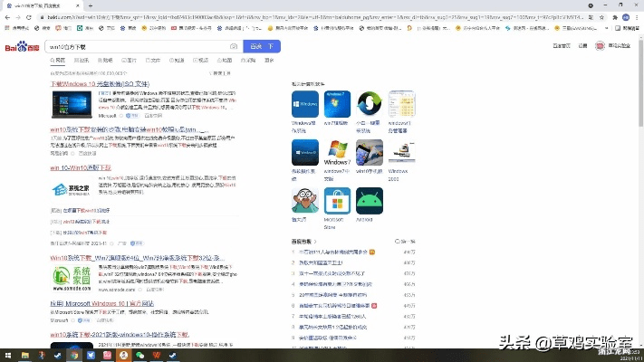
Task: Open the 更多 tab menu
Action: 269,61
